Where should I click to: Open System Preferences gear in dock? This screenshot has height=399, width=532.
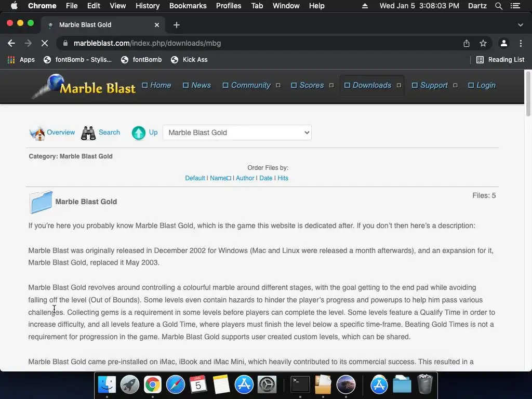tap(267, 384)
